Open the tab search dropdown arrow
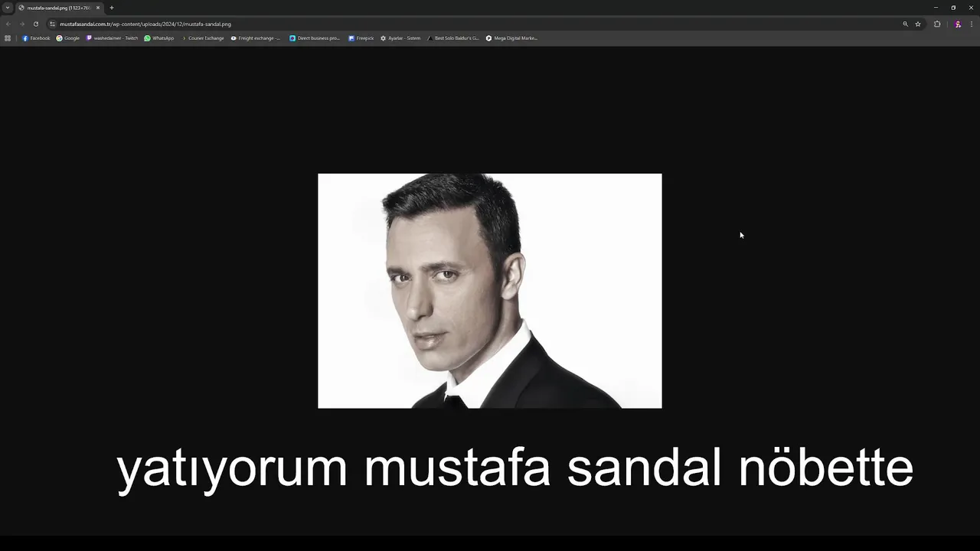This screenshot has height=551, width=980. point(7,8)
